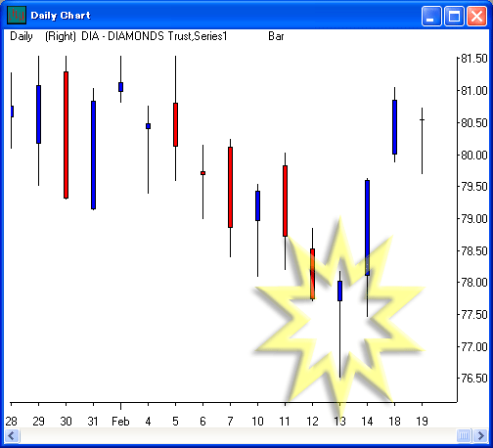Click the 81.50 price axis label

(x=474, y=59)
